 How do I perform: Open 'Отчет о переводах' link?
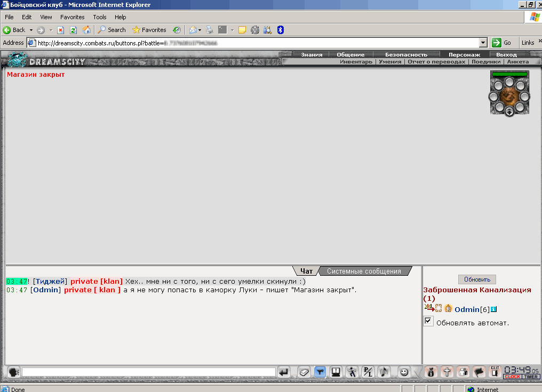click(436, 61)
